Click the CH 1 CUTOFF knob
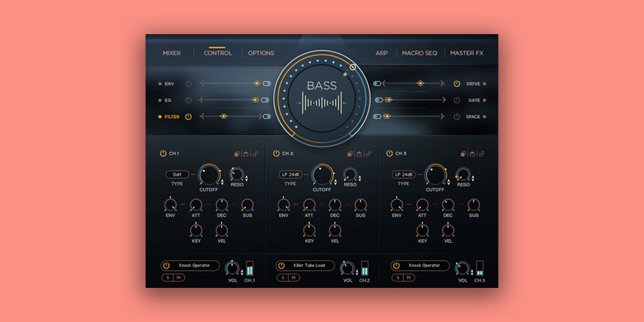644x322 pixels. click(x=209, y=174)
